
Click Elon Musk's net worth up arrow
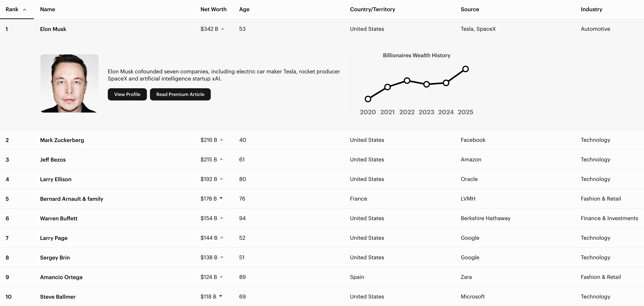pos(222,29)
